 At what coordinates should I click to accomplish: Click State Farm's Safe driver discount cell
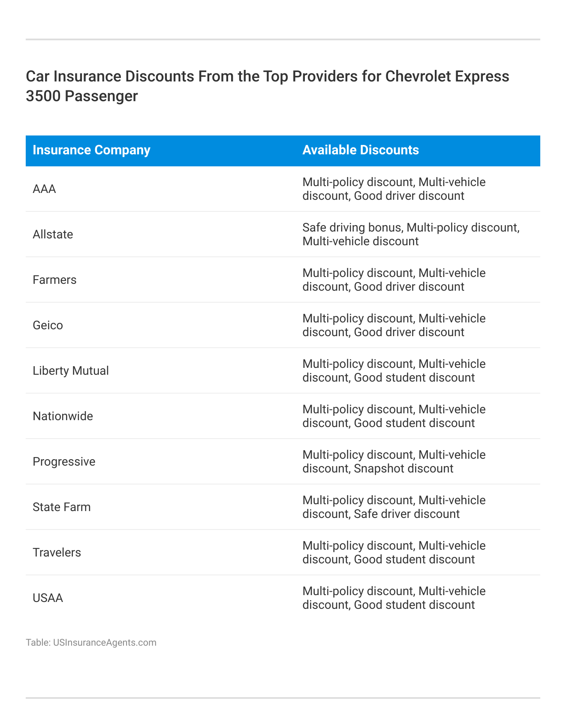click(x=394, y=507)
